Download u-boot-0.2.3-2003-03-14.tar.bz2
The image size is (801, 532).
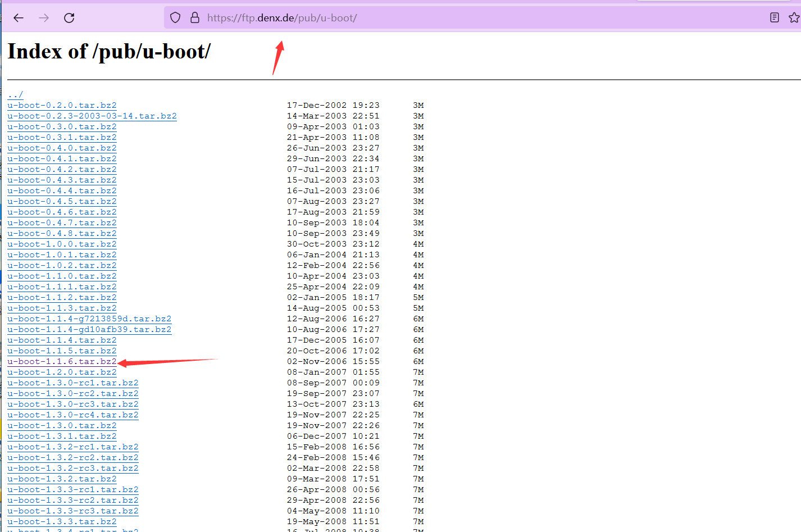tap(92, 116)
